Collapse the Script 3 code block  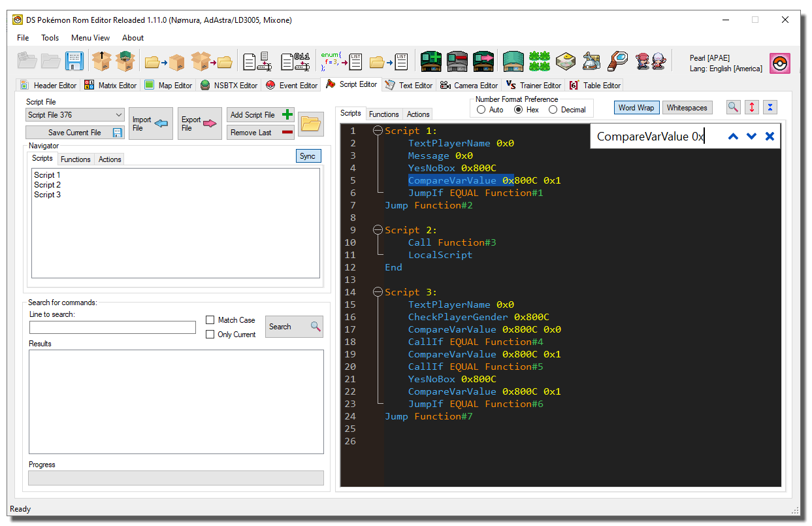coord(377,292)
